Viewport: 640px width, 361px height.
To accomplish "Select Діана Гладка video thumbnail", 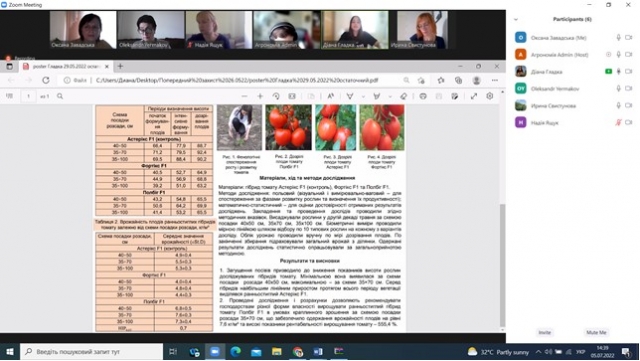I will click(355, 30).
